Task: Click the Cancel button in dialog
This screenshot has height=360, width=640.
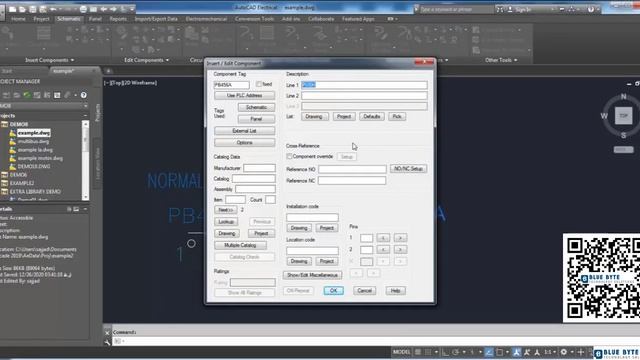Action: (364, 291)
